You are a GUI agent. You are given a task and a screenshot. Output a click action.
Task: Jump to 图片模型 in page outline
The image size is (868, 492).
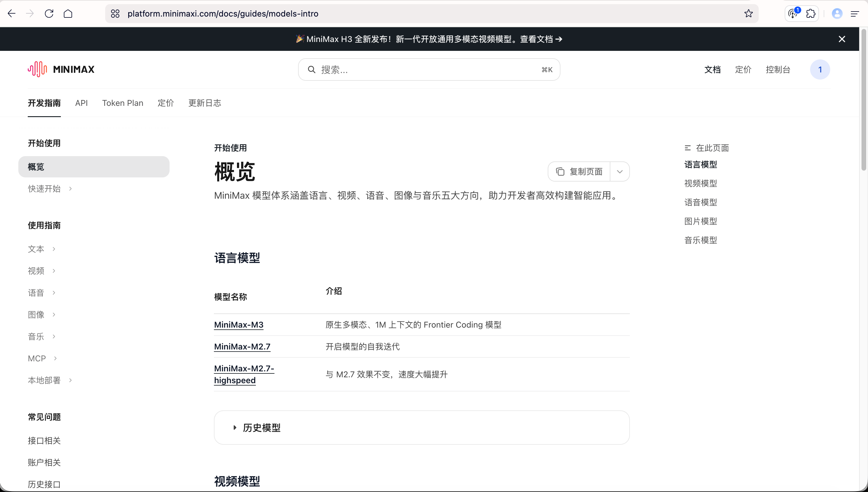700,221
